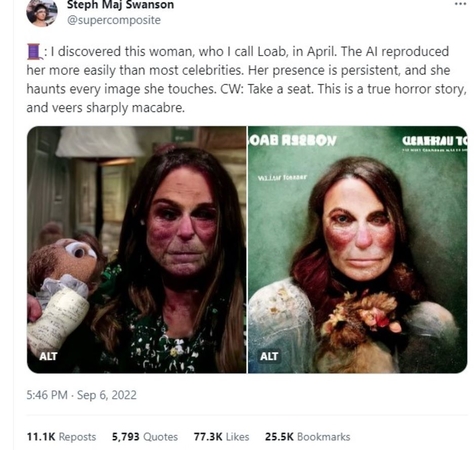Visit the @supercomposite handle link
The width and height of the screenshot is (476, 450).
114,20
